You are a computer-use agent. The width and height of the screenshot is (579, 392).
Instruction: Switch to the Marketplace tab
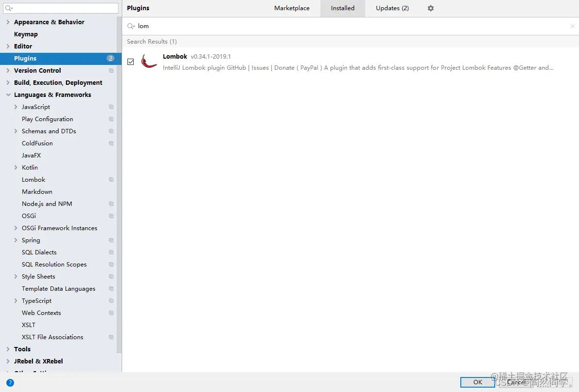[292, 8]
